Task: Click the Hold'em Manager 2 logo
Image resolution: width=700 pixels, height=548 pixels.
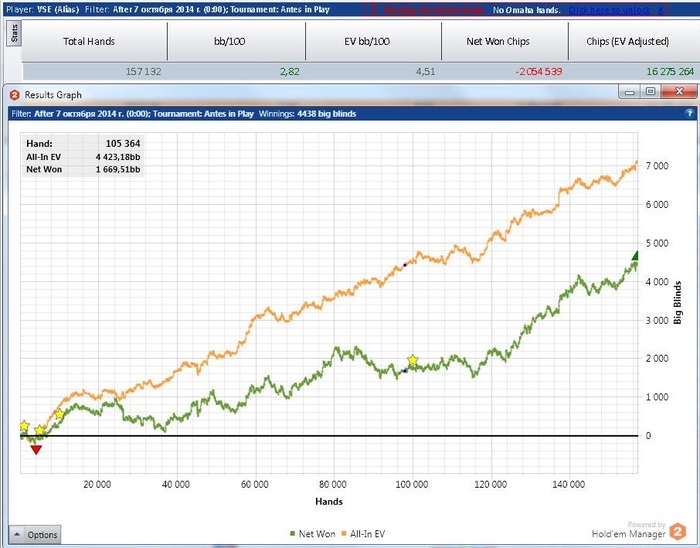Action: point(678,531)
